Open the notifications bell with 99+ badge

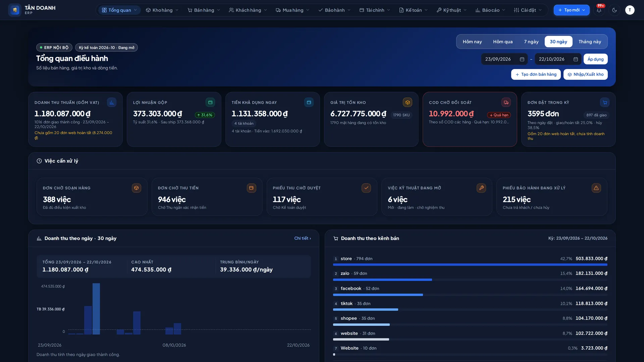pyautogui.click(x=599, y=10)
